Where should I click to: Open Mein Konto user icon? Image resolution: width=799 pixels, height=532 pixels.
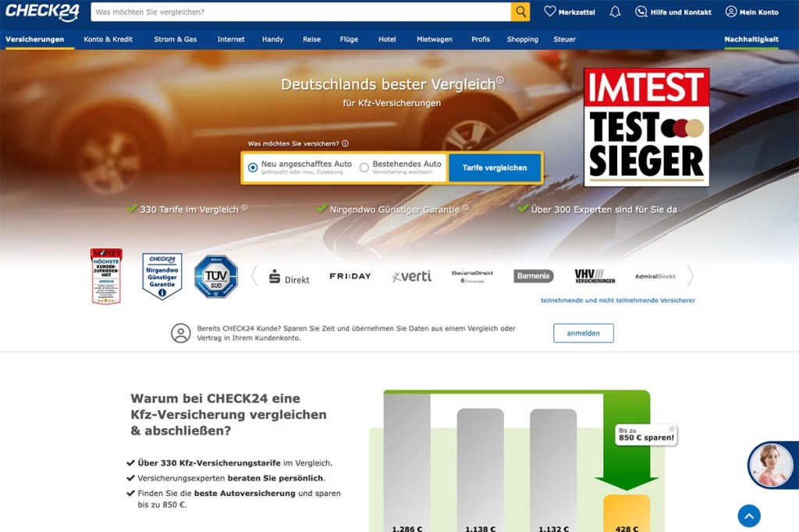(x=731, y=12)
